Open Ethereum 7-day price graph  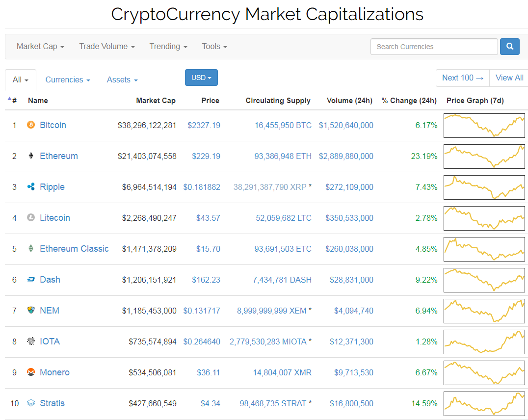tap(484, 157)
